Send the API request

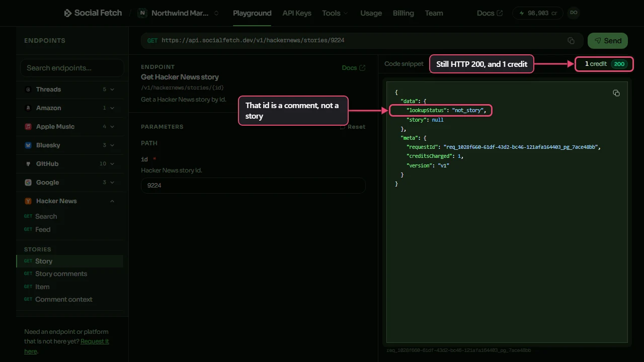[x=608, y=41]
